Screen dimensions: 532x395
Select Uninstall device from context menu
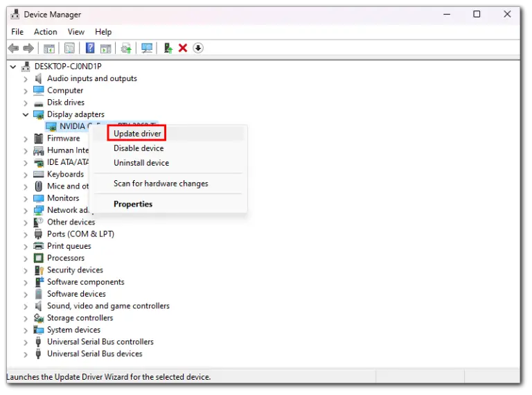point(141,163)
